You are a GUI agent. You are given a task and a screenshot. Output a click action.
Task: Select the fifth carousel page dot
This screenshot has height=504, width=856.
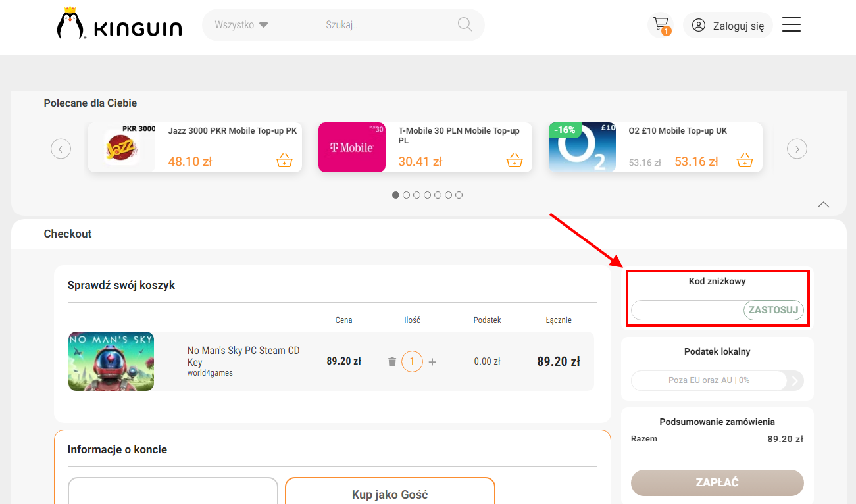tap(438, 195)
